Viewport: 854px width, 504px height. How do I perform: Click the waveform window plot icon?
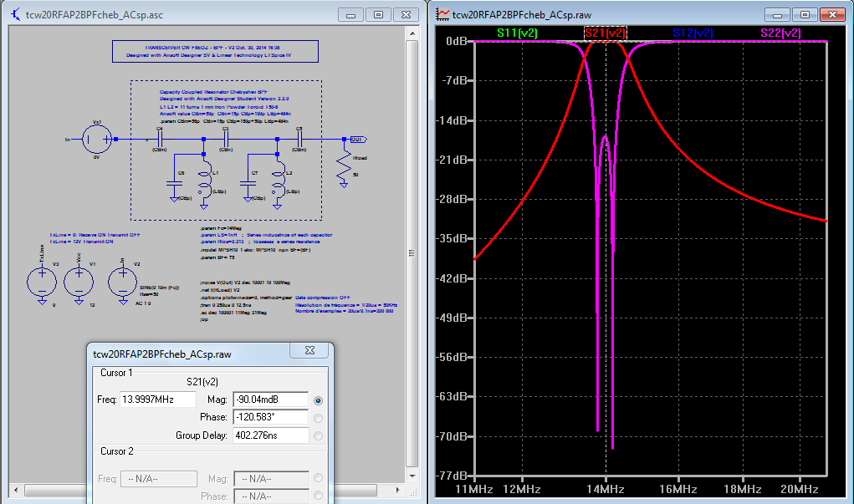(x=442, y=14)
